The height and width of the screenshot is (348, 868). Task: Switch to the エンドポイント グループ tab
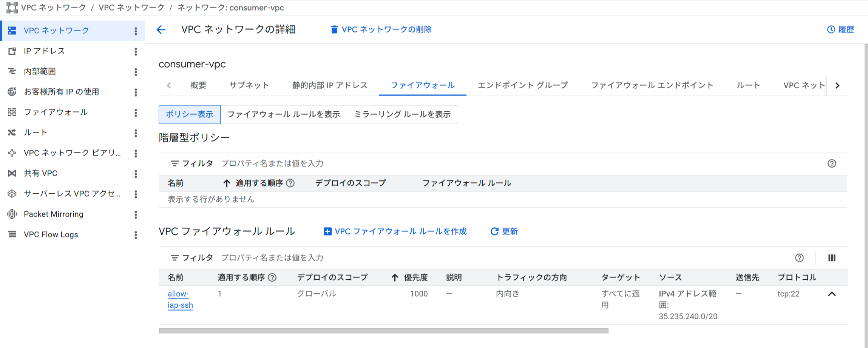point(523,85)
